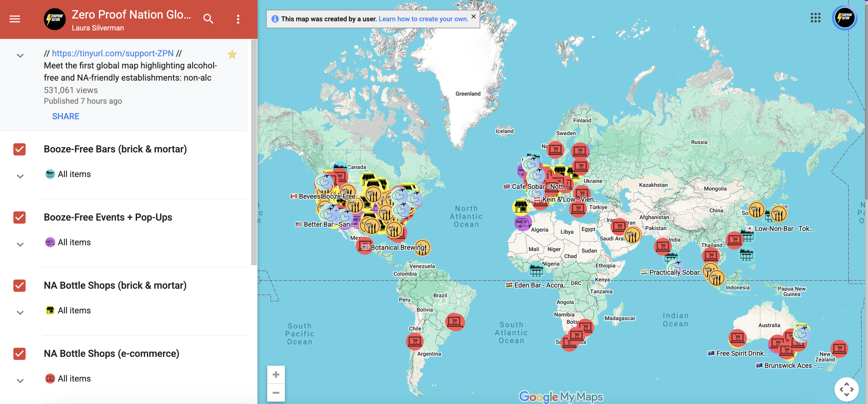Click the Eden Bar marker in Ghana

(536, 270)
